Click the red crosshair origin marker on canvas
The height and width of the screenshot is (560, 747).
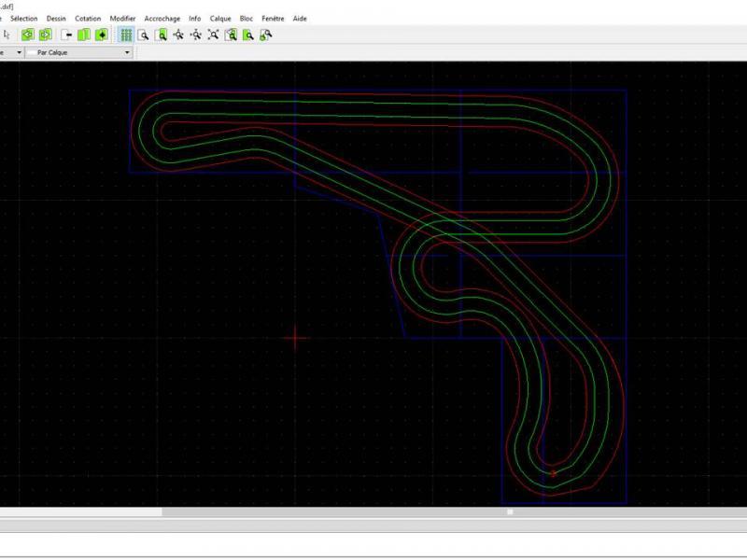pyautogui.click(x=296, y=337)
